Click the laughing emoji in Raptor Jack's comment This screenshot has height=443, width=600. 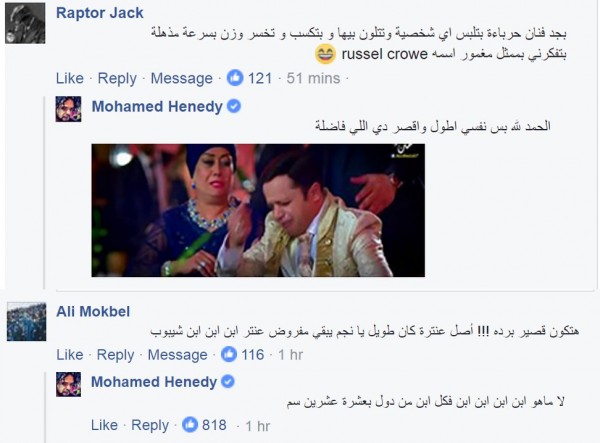click(325, 54)
